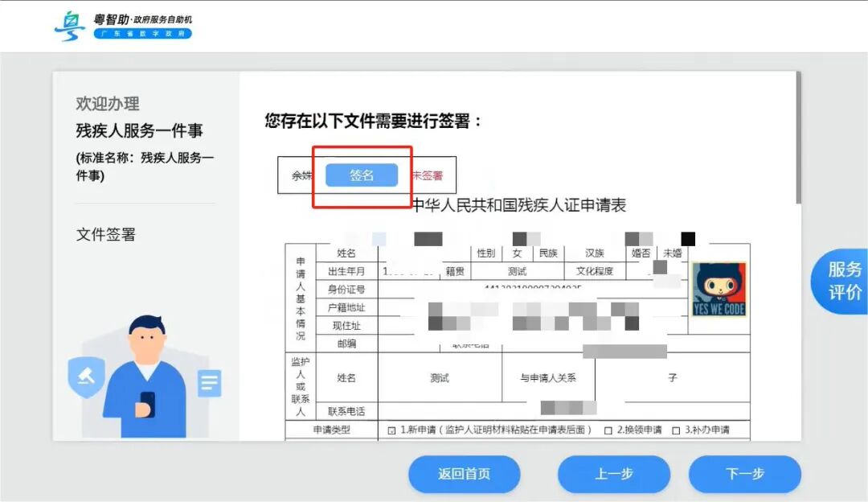The height and width of the screenshot is (502, 868).
Task: Click the 上一步 previous step button
Action: pos(614,474)
